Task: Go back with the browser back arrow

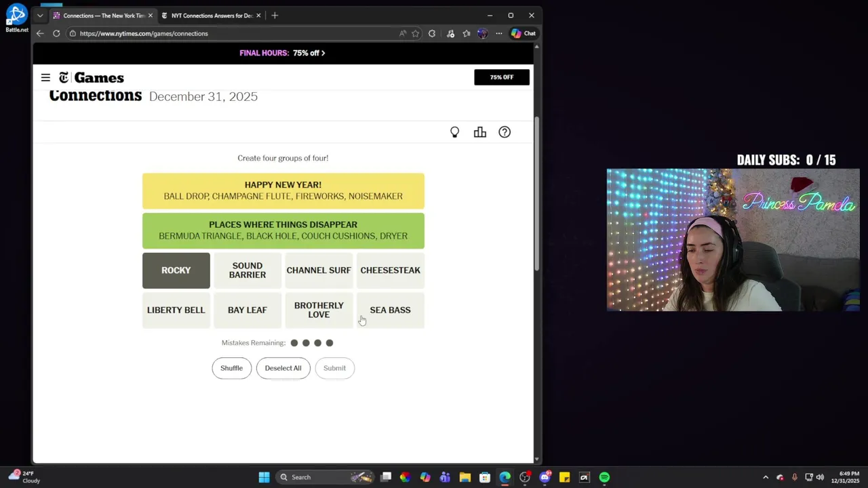Action: [x=40, y=33]
